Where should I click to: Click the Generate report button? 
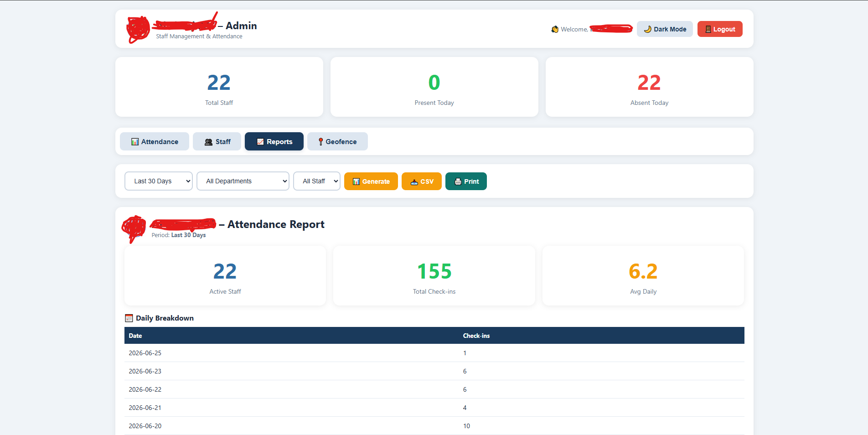coord(371,181)
